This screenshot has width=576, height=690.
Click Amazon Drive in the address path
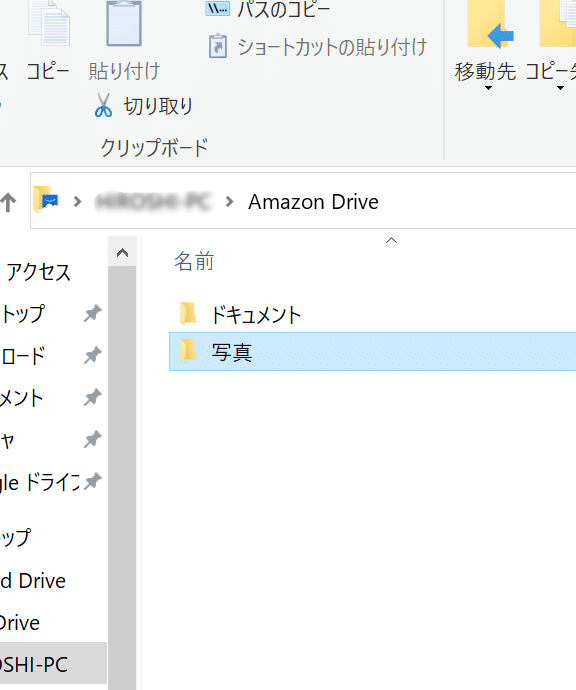click(x=313, y=202)
